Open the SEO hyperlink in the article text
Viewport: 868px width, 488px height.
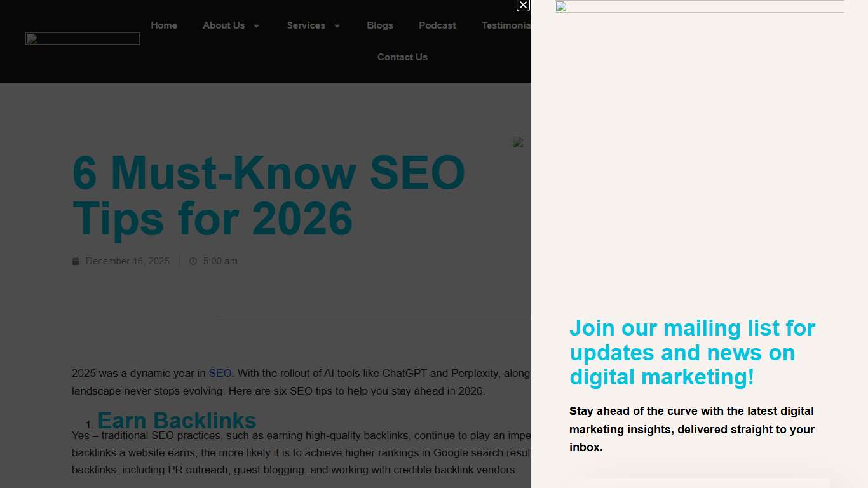click(220, 373)
